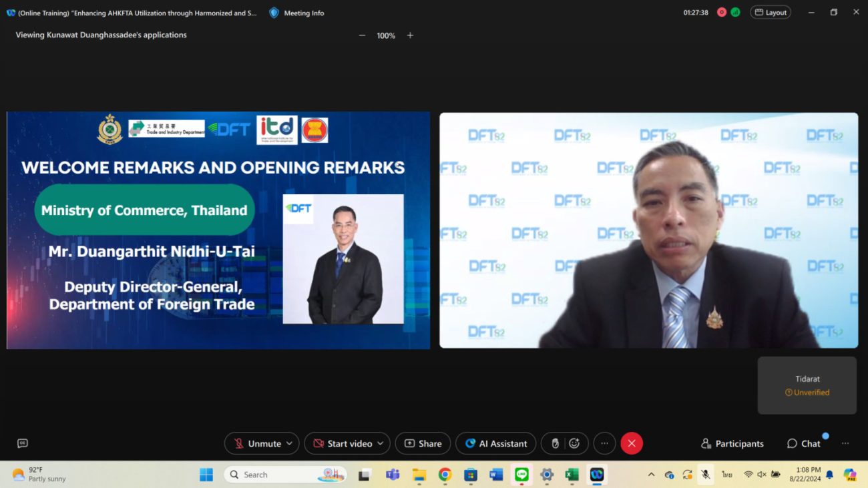Open the AI Assistant
Image resolution: width=868 pixels, height=488 pixels.
(495, 443)
